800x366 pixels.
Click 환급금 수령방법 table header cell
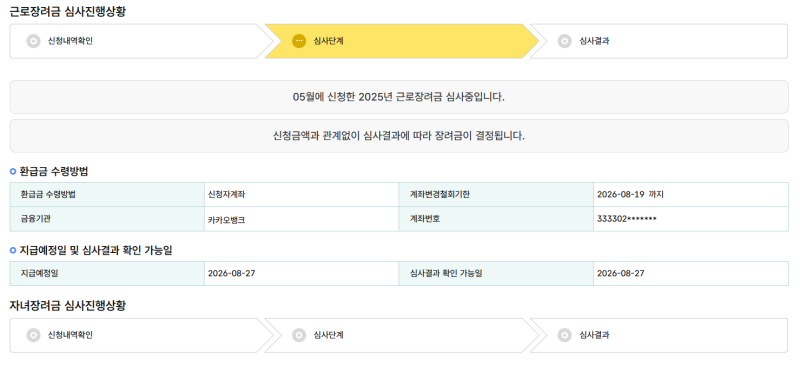point(107,194)
